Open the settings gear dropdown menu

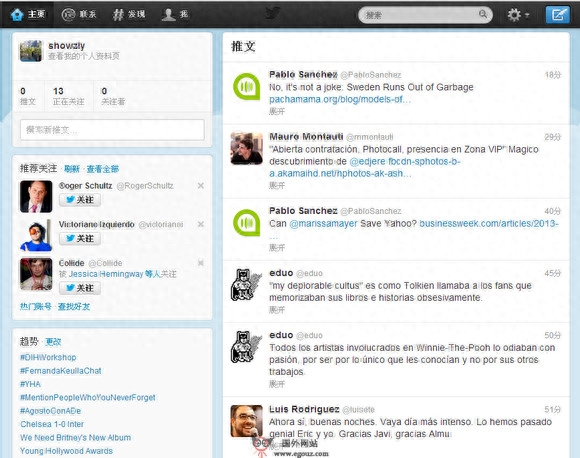[518, 15]
